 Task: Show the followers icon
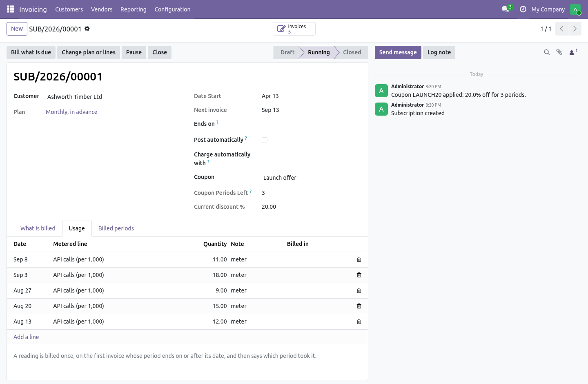click(573, 52)
